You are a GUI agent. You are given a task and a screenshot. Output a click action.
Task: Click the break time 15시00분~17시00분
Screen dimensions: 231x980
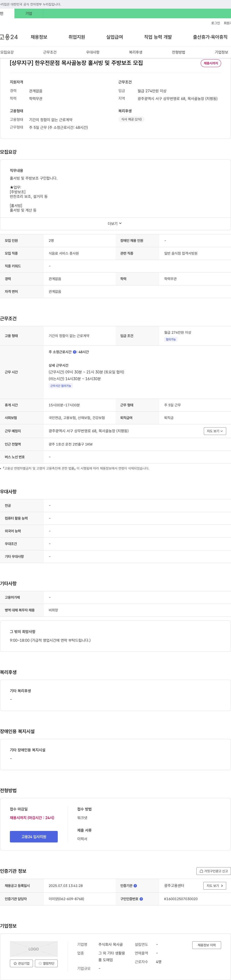click(64, 405)
